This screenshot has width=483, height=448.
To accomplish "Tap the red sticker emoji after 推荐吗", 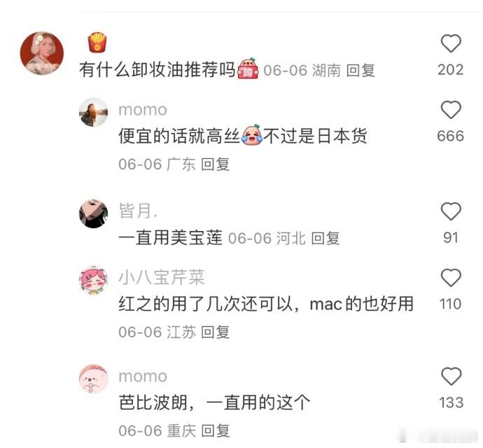I will pos(247,69).
